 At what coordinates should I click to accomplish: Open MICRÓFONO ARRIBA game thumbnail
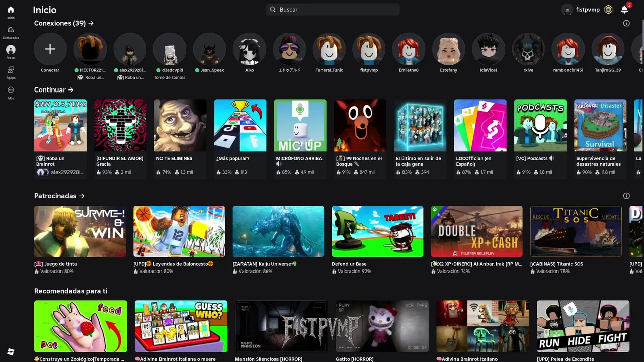300,125
